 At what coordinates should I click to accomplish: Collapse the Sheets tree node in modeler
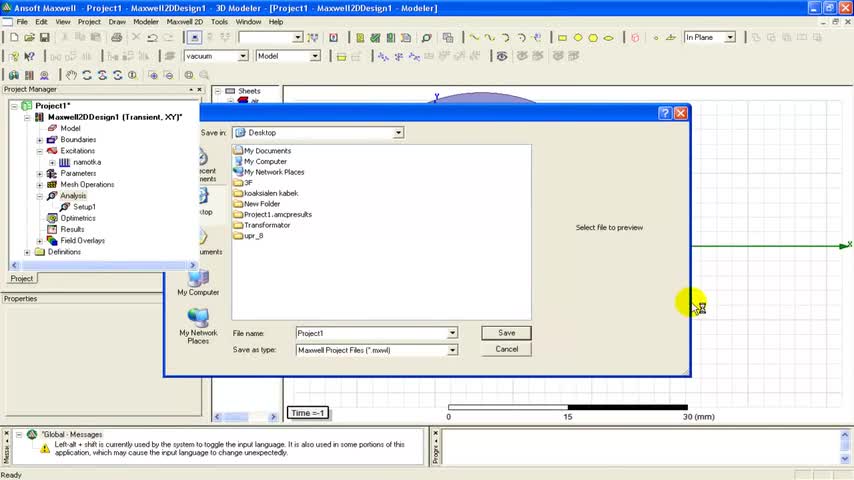(x=218, y=91)
